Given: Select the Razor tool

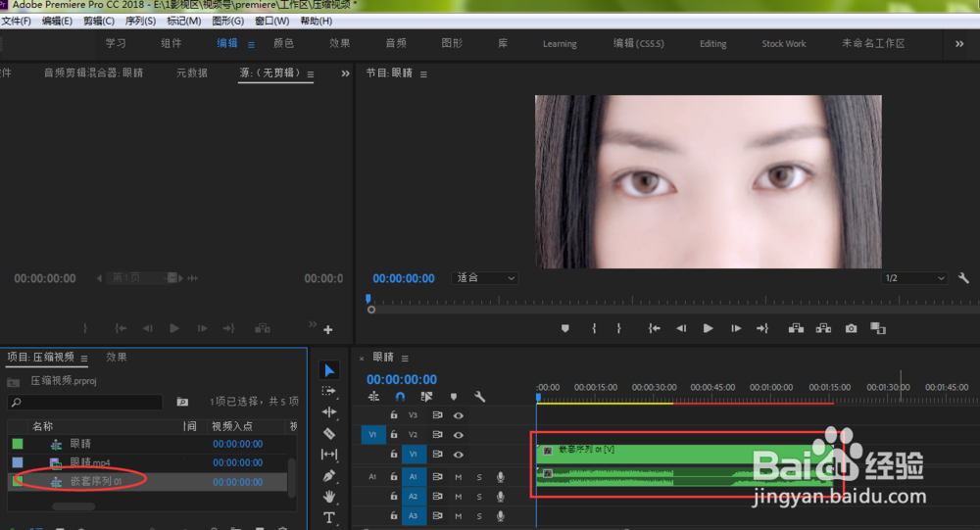Looking at the screenshot, I should [328, 433].
